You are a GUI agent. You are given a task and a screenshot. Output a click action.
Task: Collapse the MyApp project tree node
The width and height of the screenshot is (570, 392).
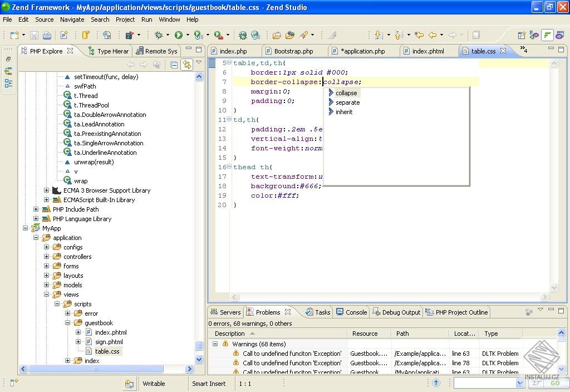26,228
